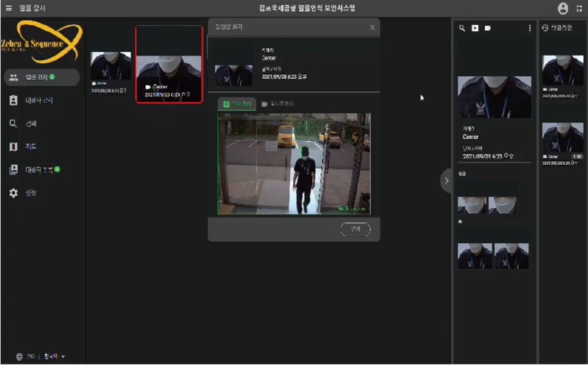
Task: Open the 한국어 language dropdown
Action: tap(54, 356)
